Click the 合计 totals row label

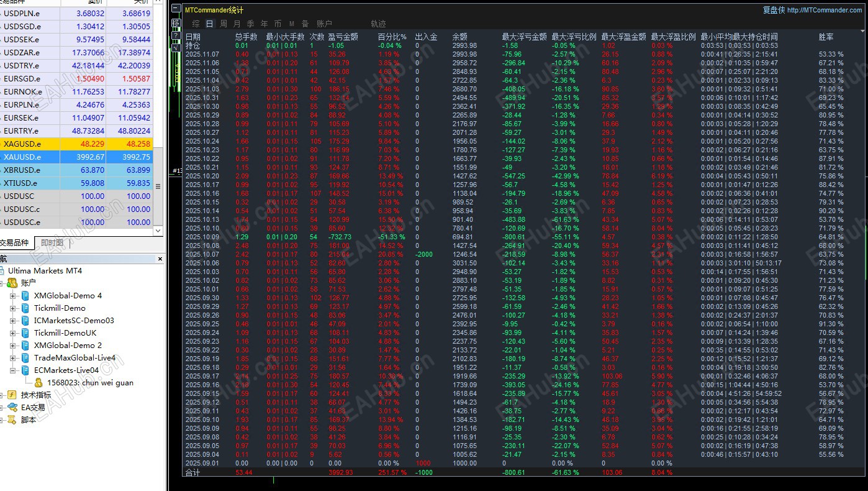coord(193,472)
